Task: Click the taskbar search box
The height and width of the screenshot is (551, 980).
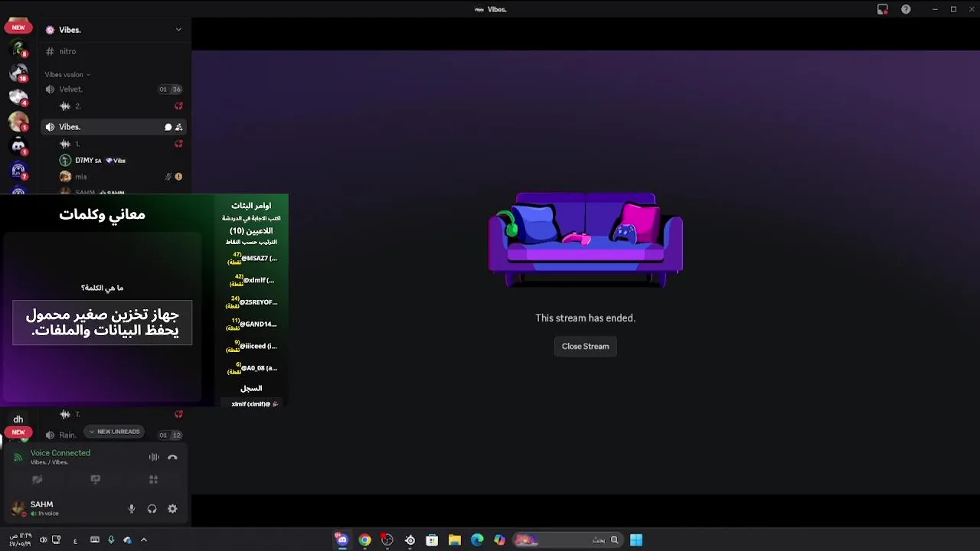Action: point(567,540)
